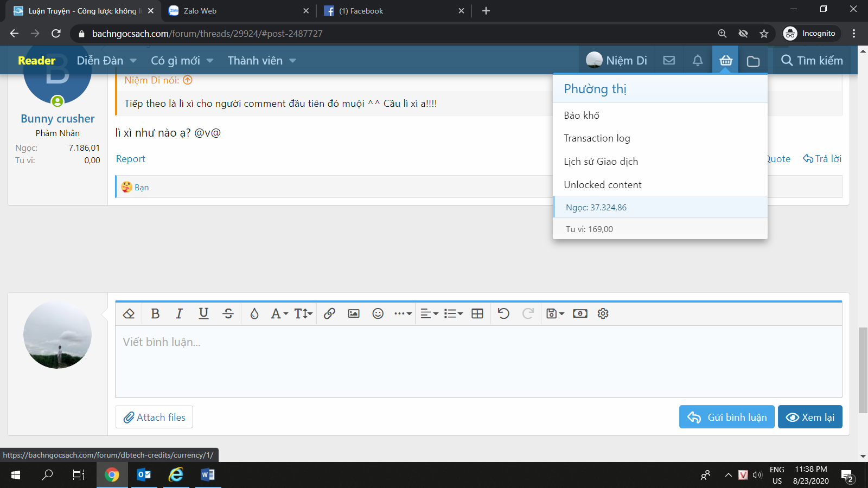868x488 pixels.
Task: Click in the Viết bình luận text area
Action: coord(477,361)
